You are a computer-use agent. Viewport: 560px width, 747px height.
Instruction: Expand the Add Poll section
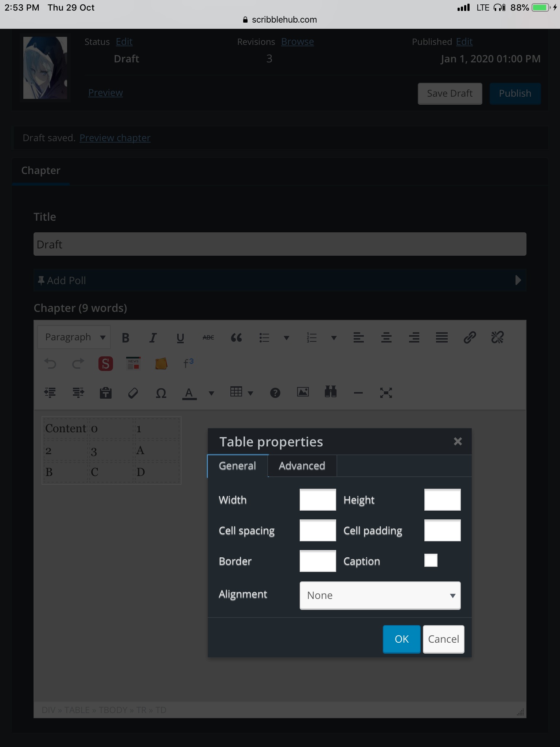[x=518, y=280]
